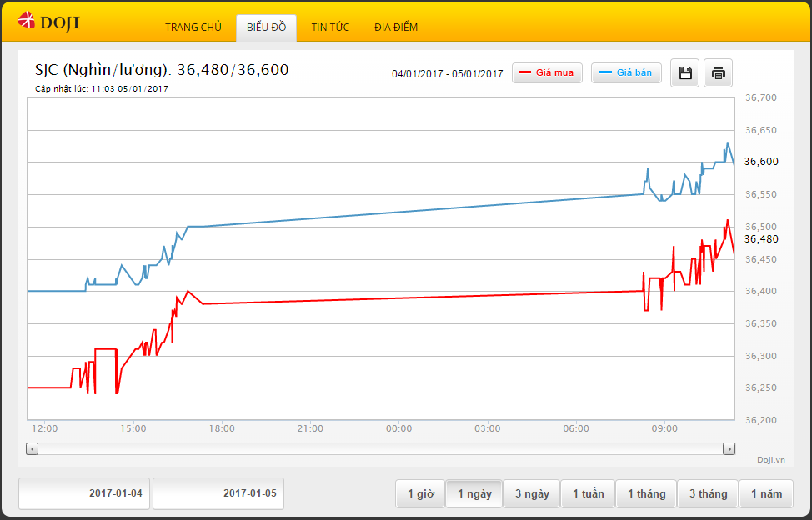Select the 1 ngày time range
The image size is (812, 520).
474,493
